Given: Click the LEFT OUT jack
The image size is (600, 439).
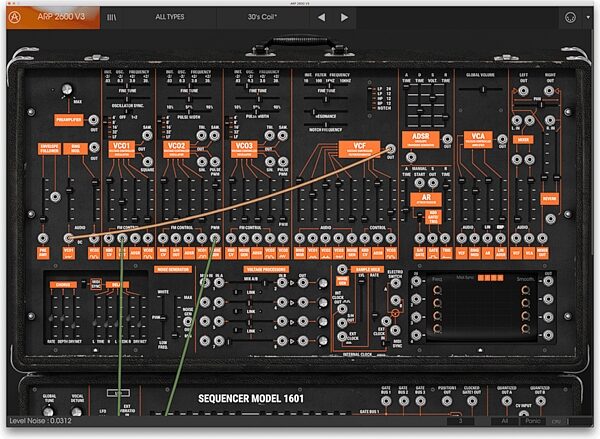Looking at the screenshot, I should pos(523,91).
